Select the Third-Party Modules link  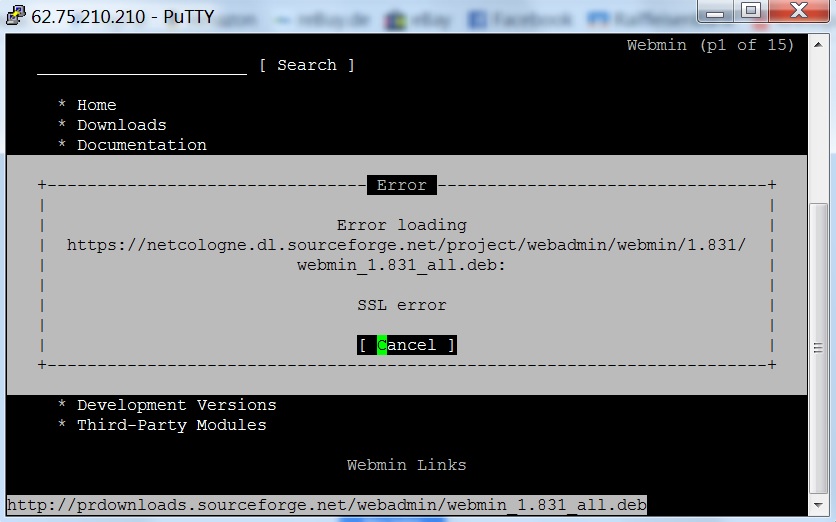(x=171, y=425)
